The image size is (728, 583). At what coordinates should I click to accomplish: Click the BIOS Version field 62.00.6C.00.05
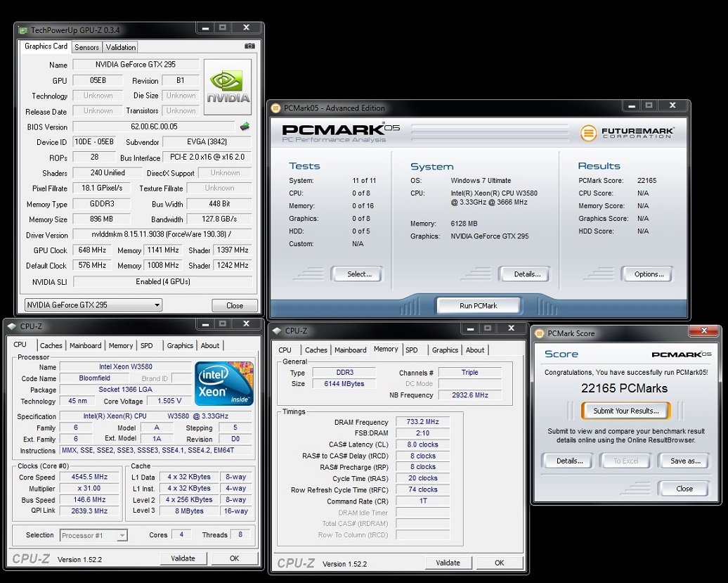pyautogui.click(x=154, y=127)
